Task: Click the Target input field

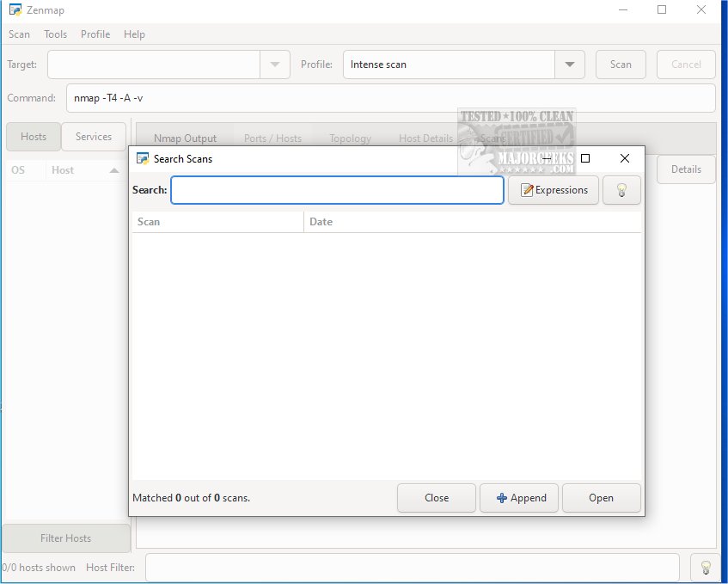Action: pyautogui.click(x=154, y=65)
